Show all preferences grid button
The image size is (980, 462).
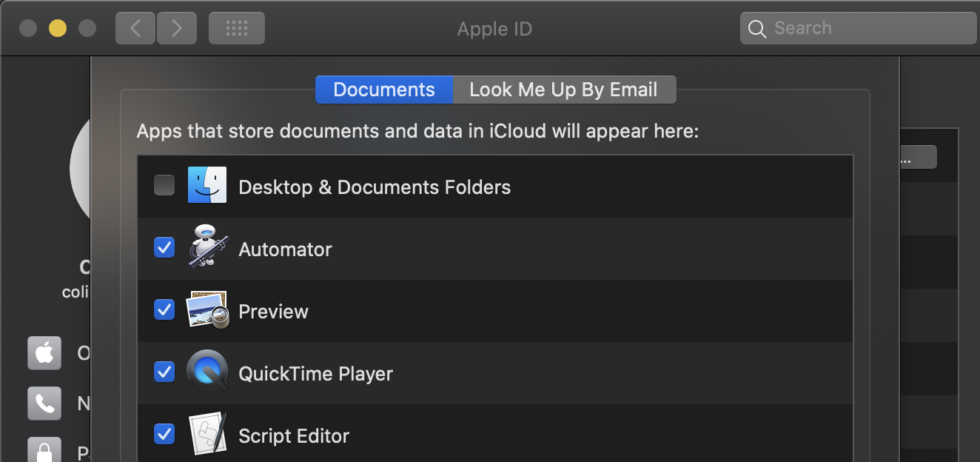point(236,28)
